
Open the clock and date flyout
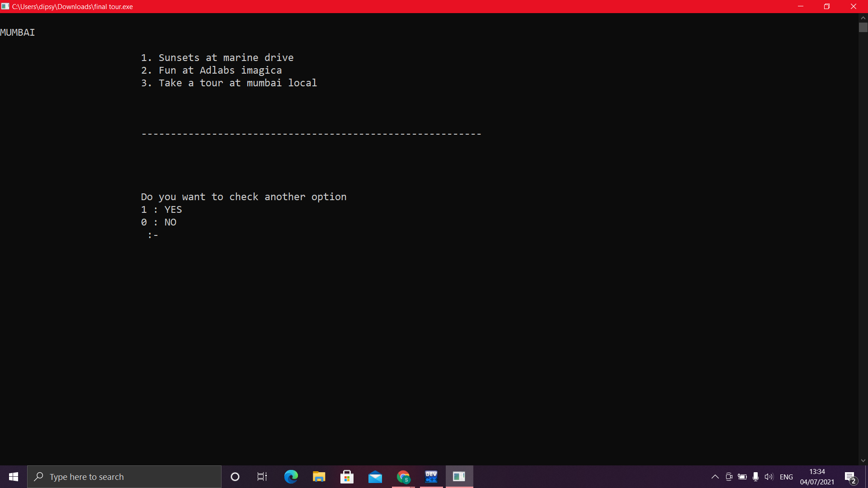pyautogui.click(x=817, y=477)
